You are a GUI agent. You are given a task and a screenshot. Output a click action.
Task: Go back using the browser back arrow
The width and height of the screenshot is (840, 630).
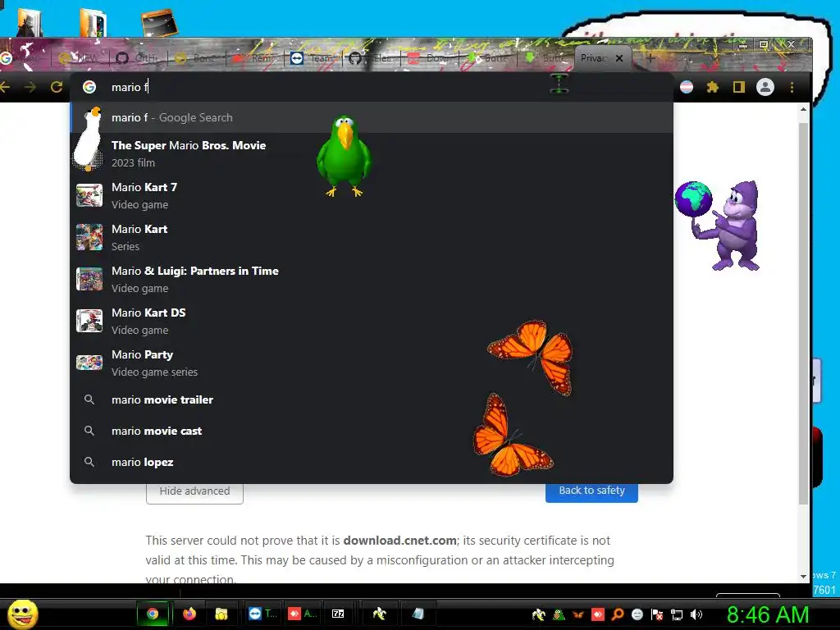6,87
